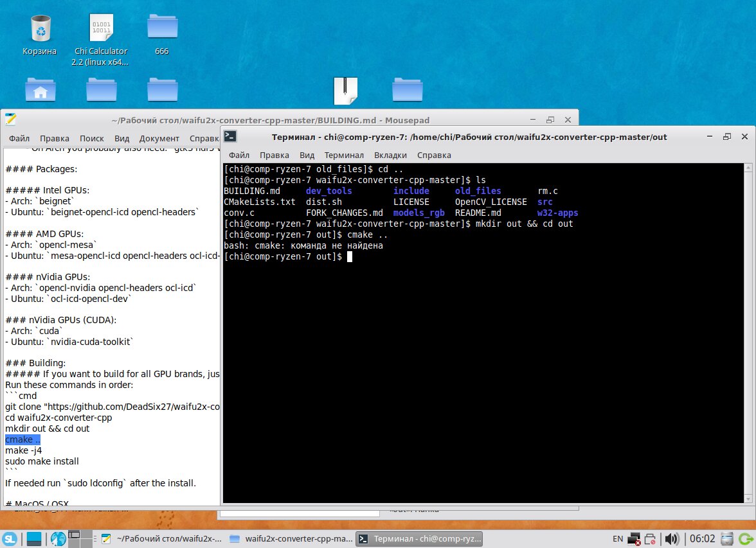The width and height of the screenshot is (756, 548).
Task: Open the zip archive icon on desktop
Action: point(345,91)
